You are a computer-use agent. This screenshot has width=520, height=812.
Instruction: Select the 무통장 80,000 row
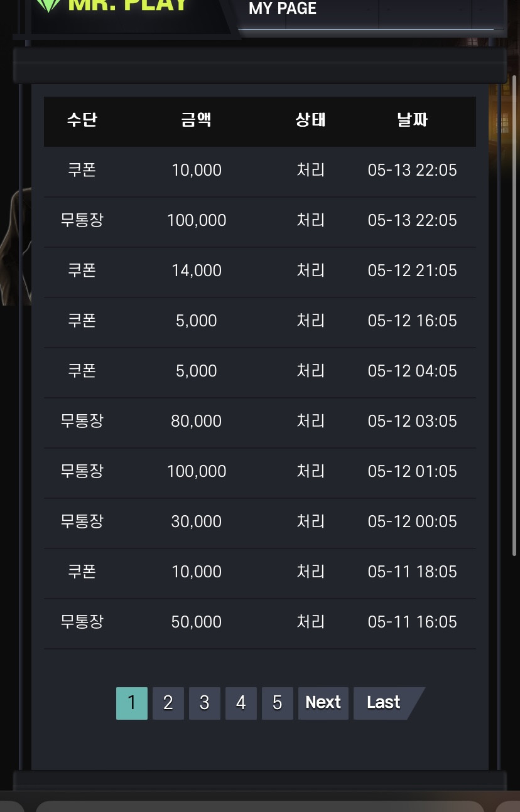[x=259, y=422]
